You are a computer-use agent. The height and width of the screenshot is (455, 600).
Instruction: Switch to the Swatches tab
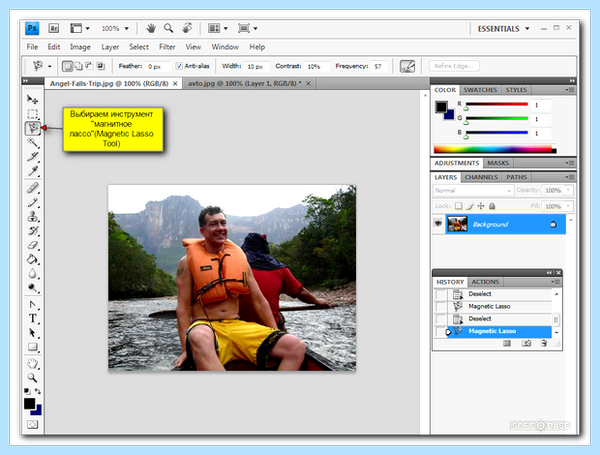click(x=480, y=90)
